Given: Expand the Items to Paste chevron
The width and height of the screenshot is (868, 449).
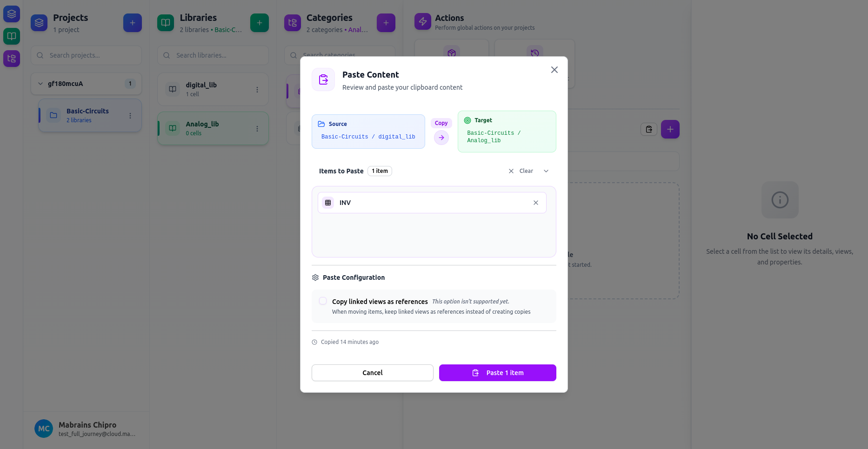Looking at the screenshot, I should click(546, 171).
